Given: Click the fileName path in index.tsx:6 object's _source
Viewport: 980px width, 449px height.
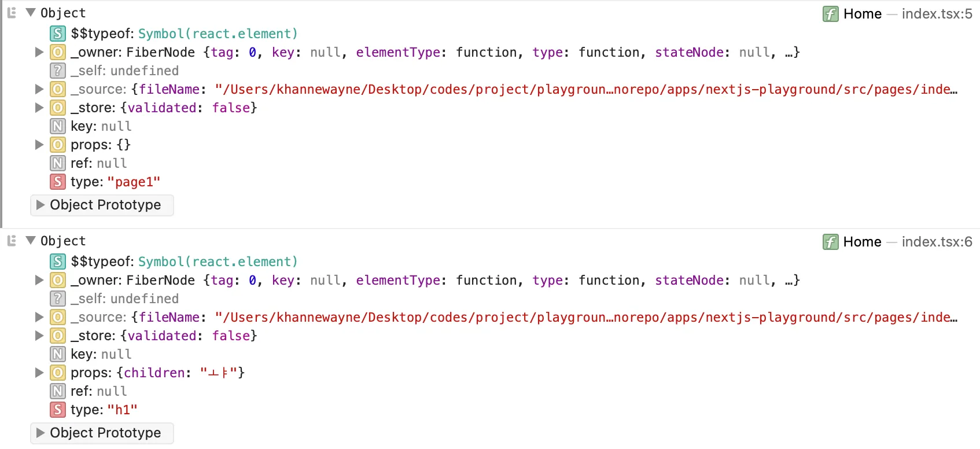Looking at the screenshot, I should click(x=587, y=317).
